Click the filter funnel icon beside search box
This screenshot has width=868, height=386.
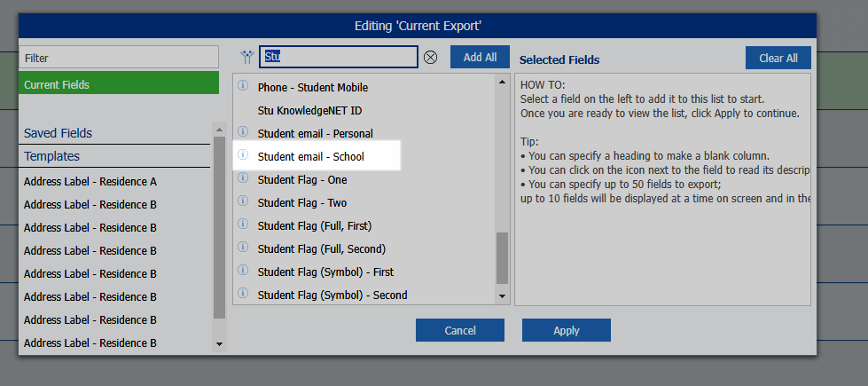pyautogui.click(x=246, y=57)
